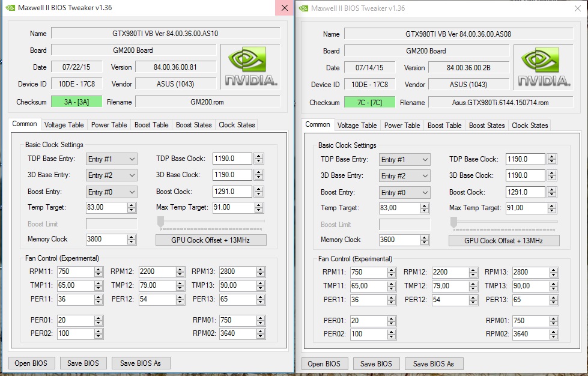Switch to Power Table tab in left window
Screen dimensions: 588x376
109,125
